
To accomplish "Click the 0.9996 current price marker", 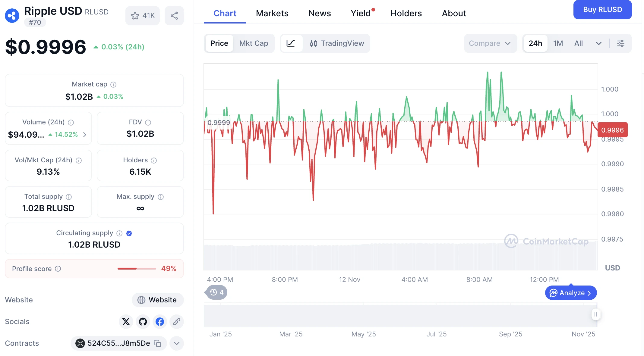I will tap(612, 130).
